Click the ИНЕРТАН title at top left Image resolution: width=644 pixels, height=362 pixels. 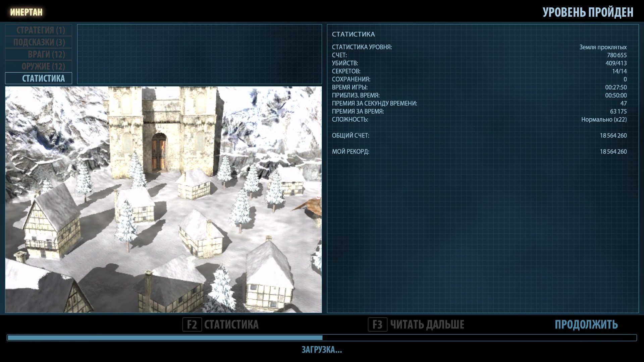pyautogui.click(x=26, y=12)
